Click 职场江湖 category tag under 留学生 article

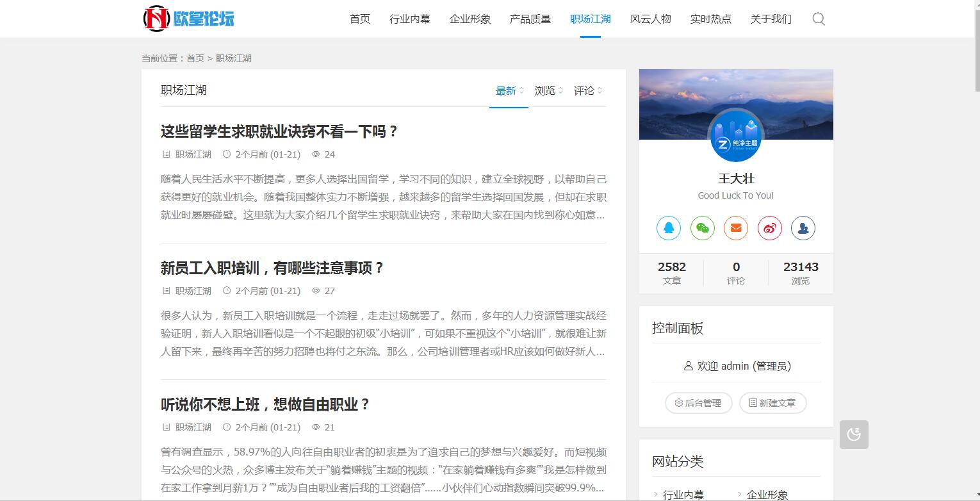(x=193, y=154)
